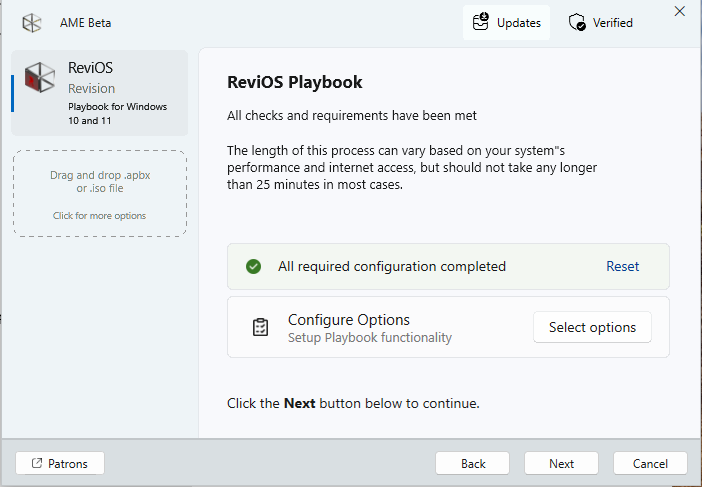The height and width of the screenshot is (487, 702).
Task: Click the Reset link
Action: point(622,266)
